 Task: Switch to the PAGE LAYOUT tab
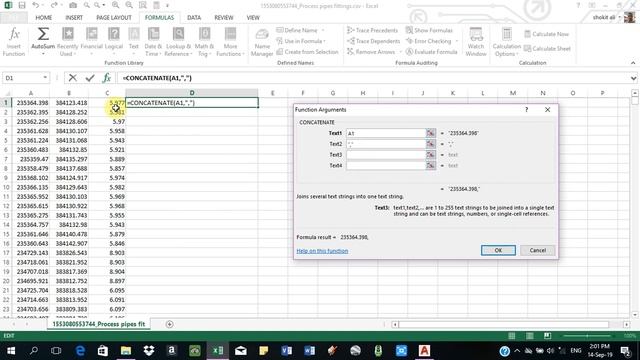point(114,18)
